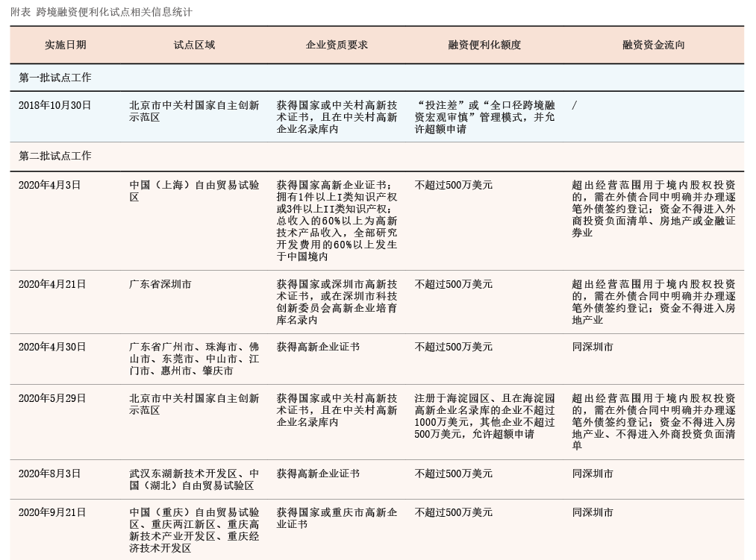Click the 注册于海淀园区 quota cell

[484, 416]
